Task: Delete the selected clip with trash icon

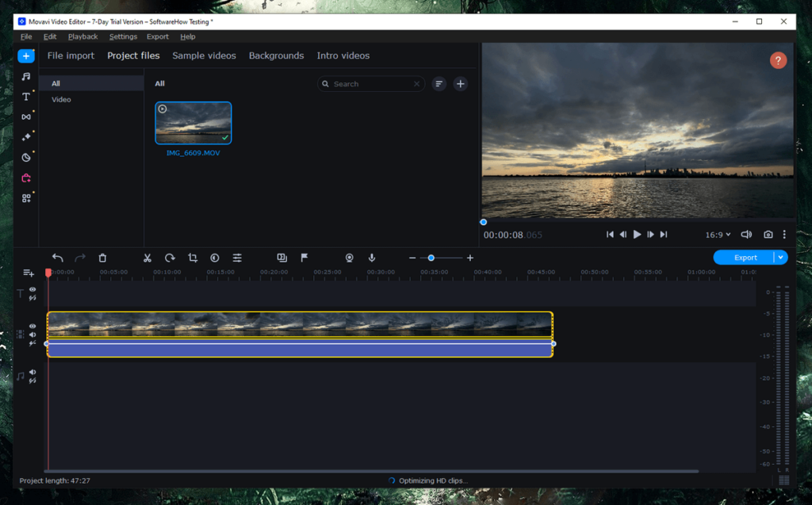Action: (x=102, y=258)
